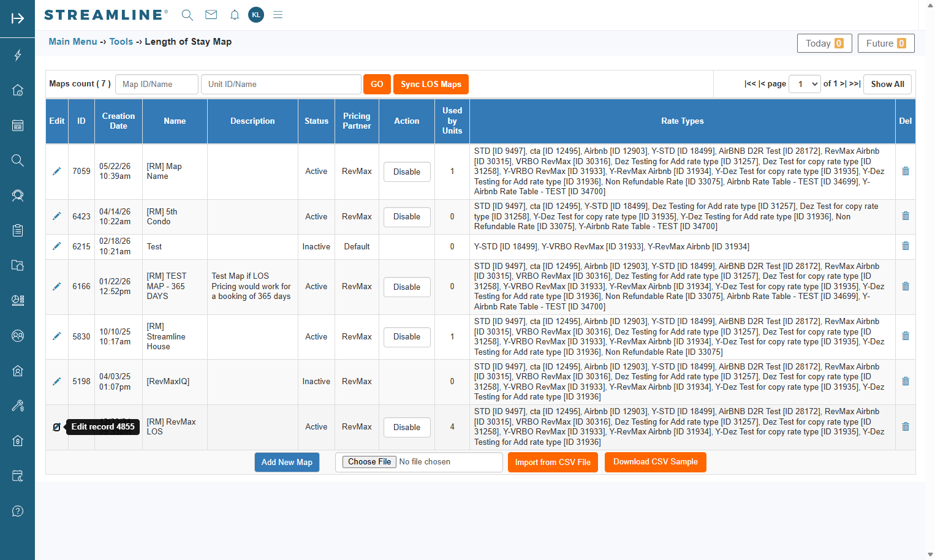Open the page number dropdown
This screenshot has width=935, height=560.
804,84
